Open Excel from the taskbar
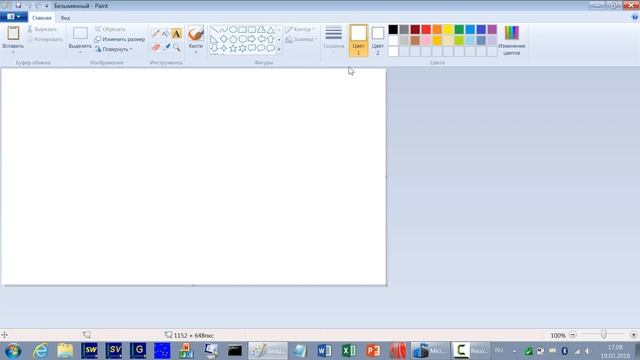Viewport: 640px width, 360px height. tap(349, 351)
